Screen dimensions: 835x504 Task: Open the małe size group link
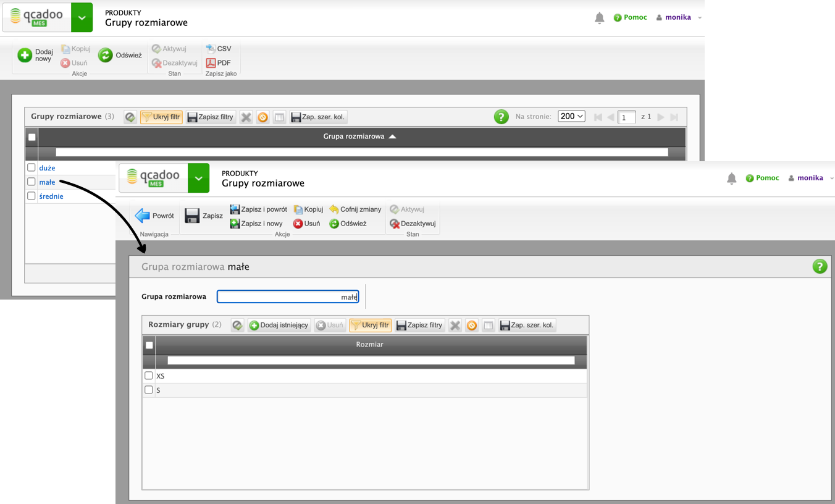[x=47, y=182]
